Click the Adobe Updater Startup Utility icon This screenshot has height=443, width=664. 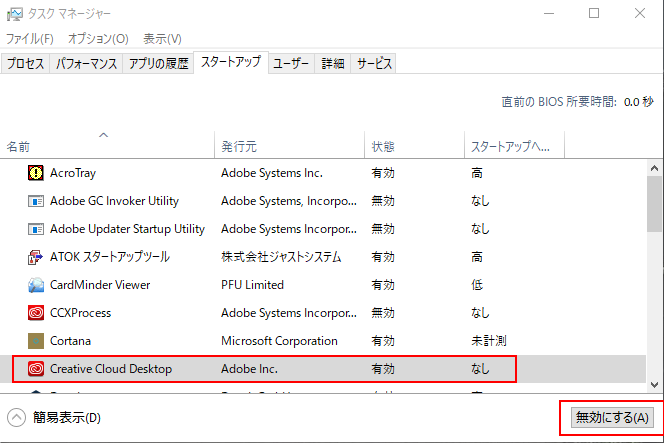pyautogui.click(x=36, y=229)
